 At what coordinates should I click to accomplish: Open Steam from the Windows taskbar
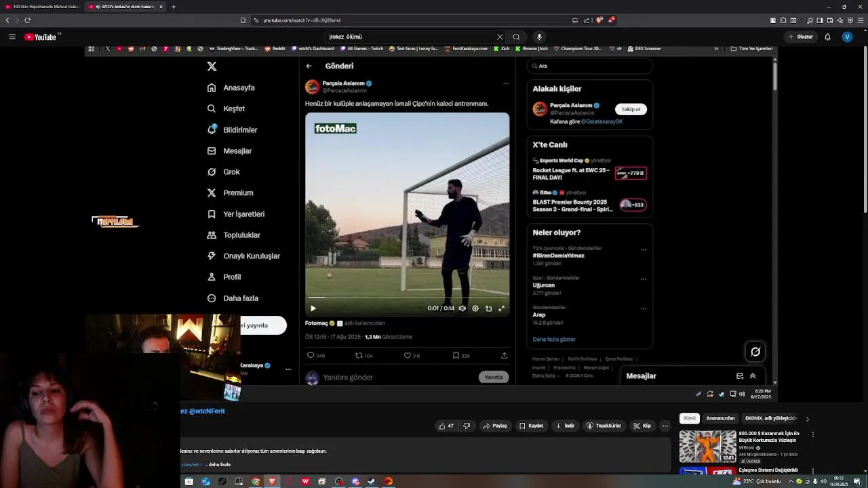tap(372, 481)
